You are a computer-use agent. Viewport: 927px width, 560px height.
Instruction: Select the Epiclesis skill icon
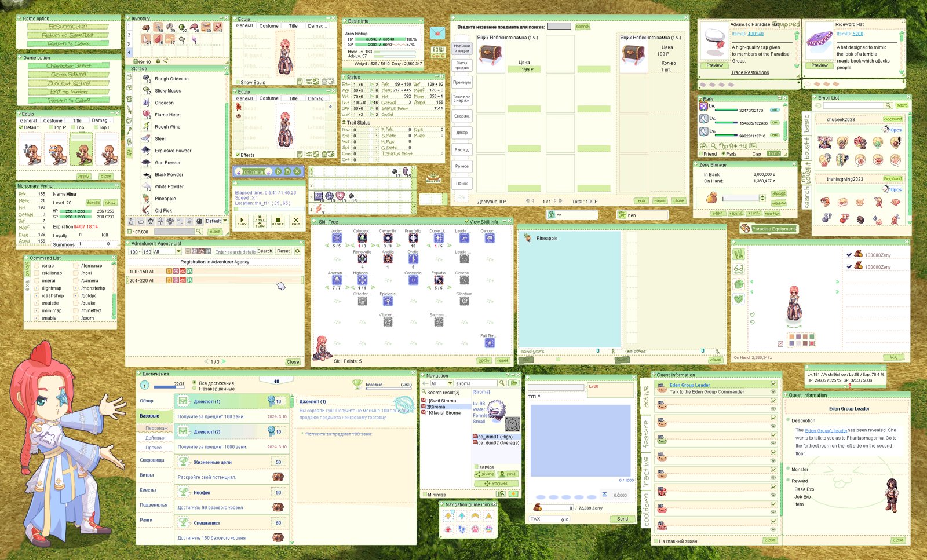[388, 301]
